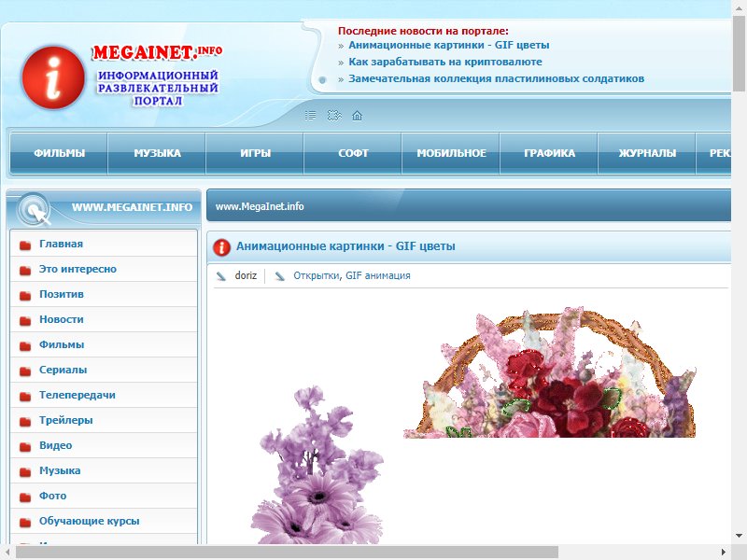Viewport: 747px width, 560px height.
Task: Open news link Как зарабатывать на криптовалюте
Action: [x=445, y=62]
